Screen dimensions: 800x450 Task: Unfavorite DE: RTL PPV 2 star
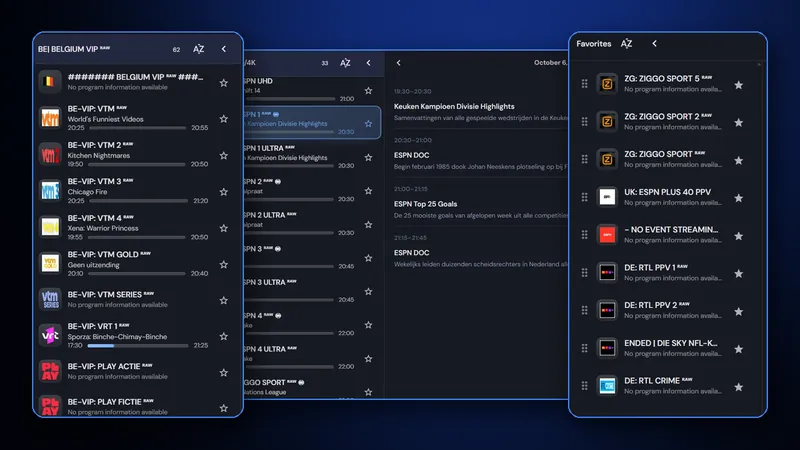[x=738, y=312]
